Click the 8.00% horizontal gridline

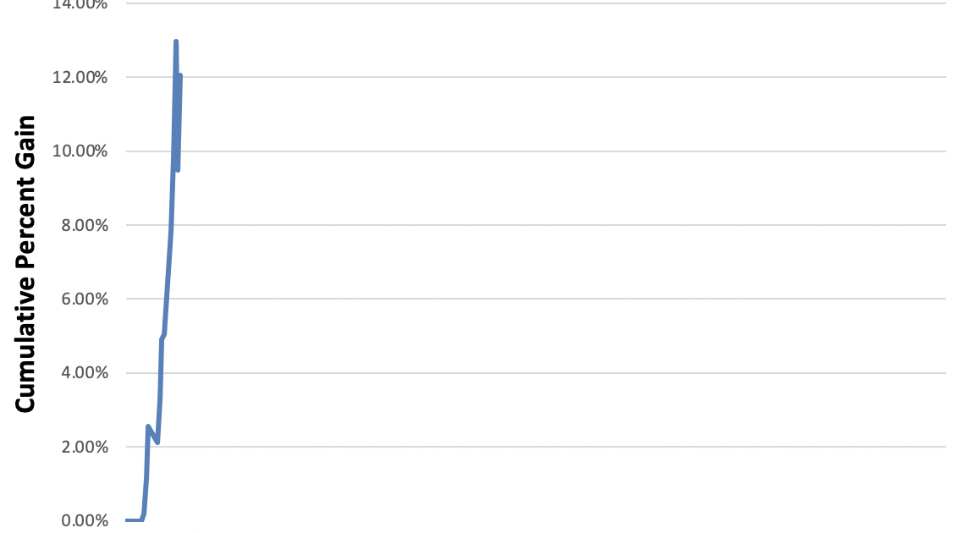(x=559, y=225)
